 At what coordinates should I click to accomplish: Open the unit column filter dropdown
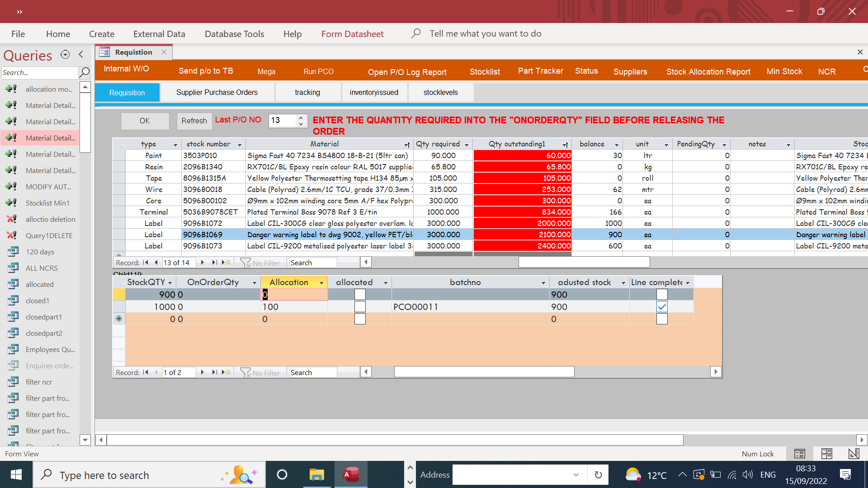pyautogui.click(x=666, y=145)
